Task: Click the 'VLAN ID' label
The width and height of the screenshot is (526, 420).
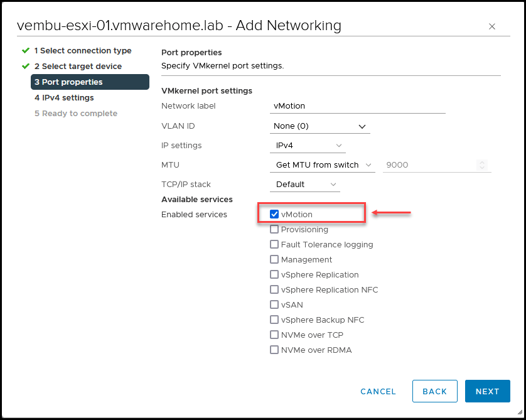Action: pyautogui.click(x=178, y=126)
